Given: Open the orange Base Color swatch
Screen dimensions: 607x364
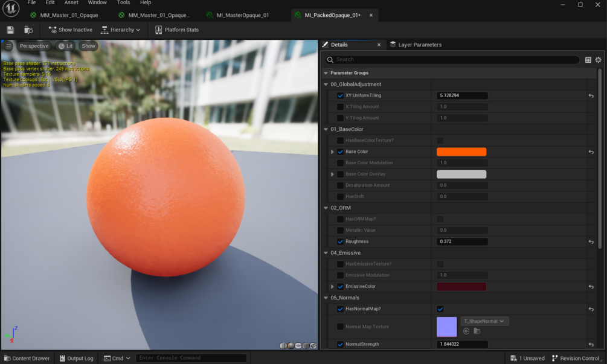Looking at the screenshot, I should click(461, 152).
